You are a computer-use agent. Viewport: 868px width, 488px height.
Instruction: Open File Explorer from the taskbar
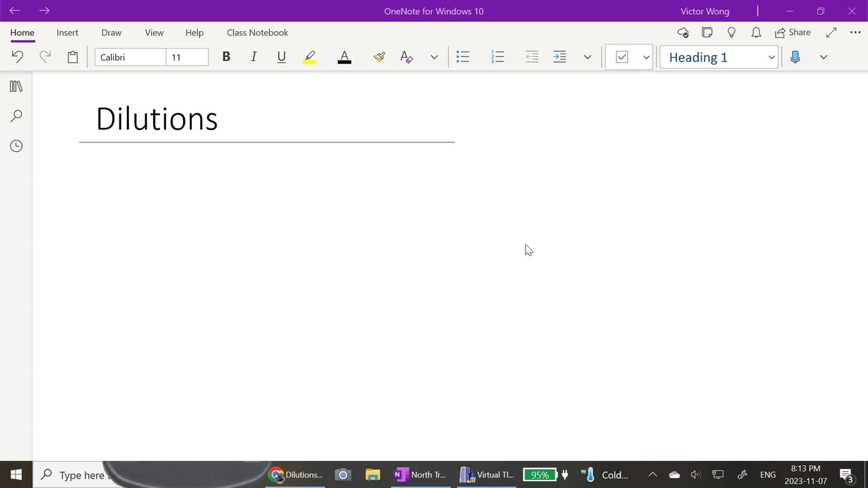click(372, 474)
